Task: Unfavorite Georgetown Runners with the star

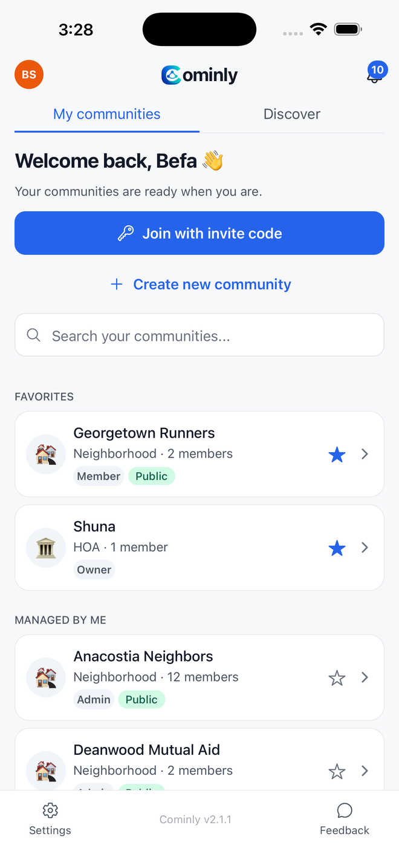Action: click(x=337, y=454)
